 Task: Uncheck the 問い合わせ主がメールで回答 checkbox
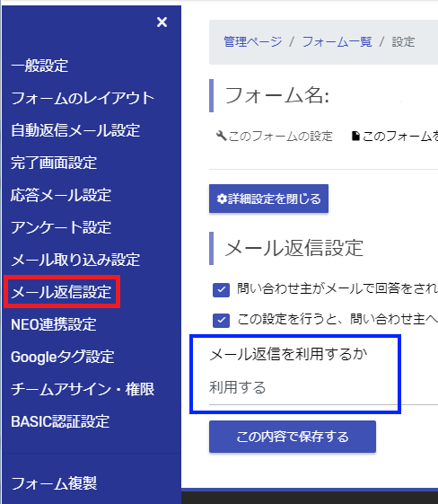(222, 289)
